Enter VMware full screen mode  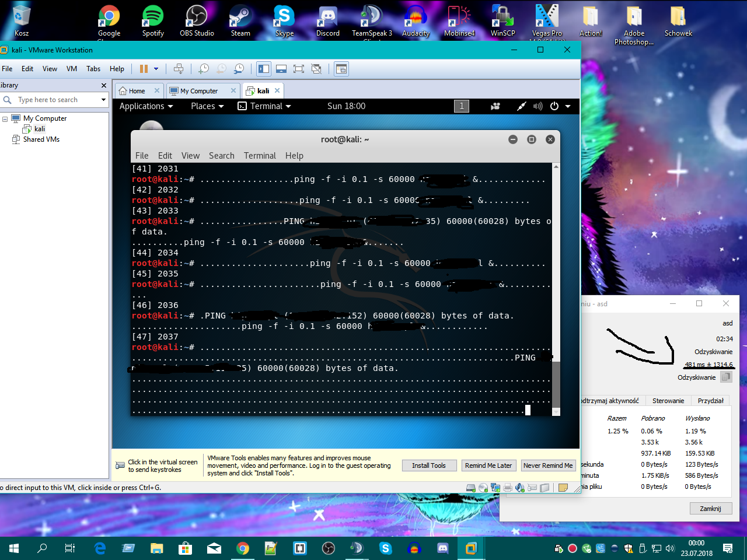[299, 69]
